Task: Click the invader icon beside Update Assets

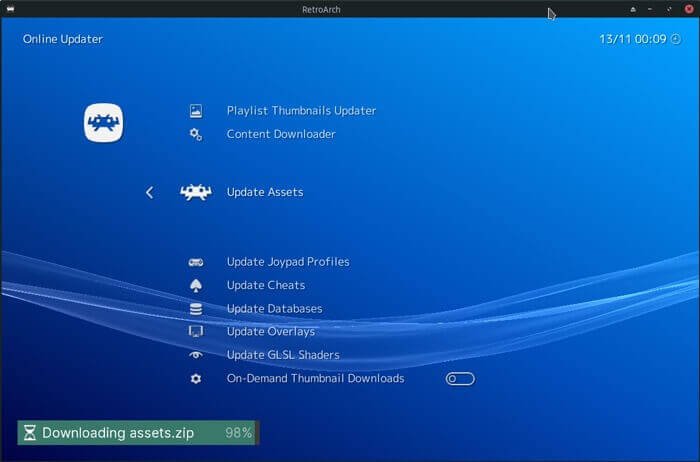Action: tap(196, 192)
